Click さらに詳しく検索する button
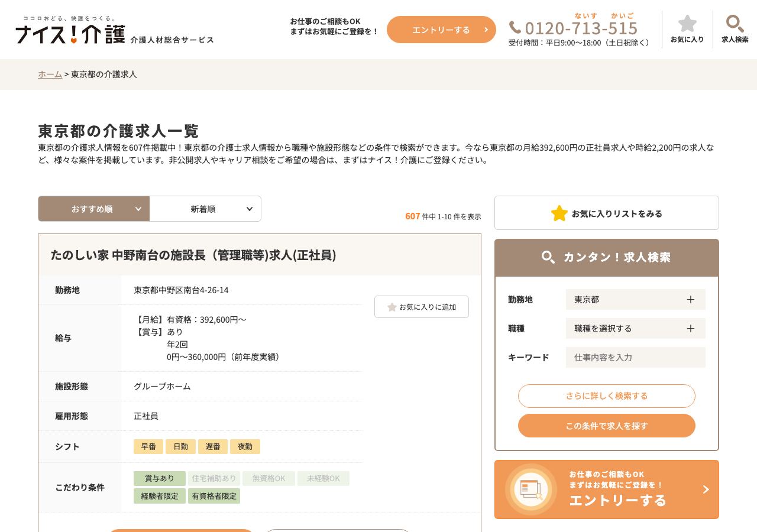Screen dimensions: 757x532 607,396
